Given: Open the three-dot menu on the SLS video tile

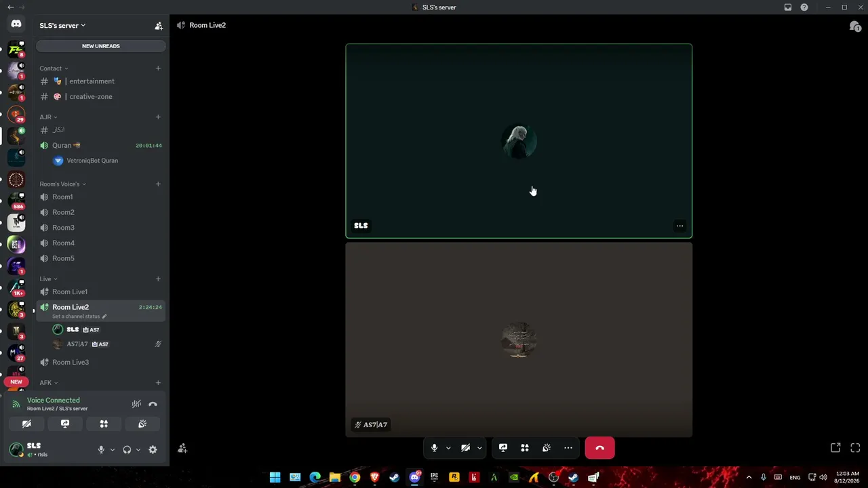Looking at the screenshot, I should click(679, 226).
